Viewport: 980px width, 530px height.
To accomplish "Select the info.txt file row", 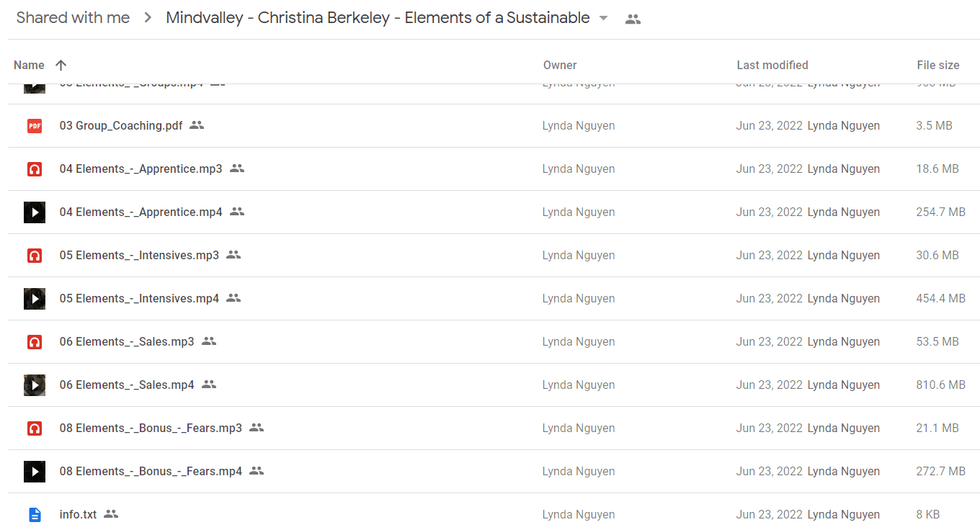I will pyautogui.click(x=494, y=514).
